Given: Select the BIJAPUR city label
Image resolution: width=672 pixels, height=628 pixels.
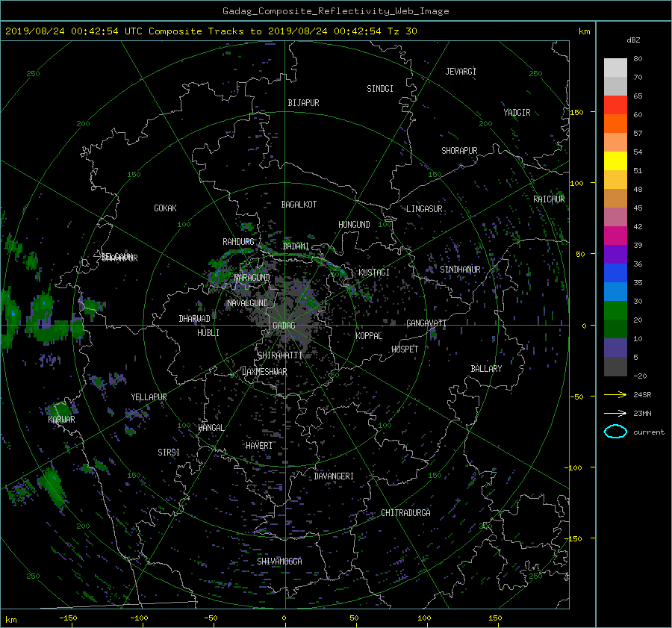Looking at the screenshot, I should pos(303,103).
